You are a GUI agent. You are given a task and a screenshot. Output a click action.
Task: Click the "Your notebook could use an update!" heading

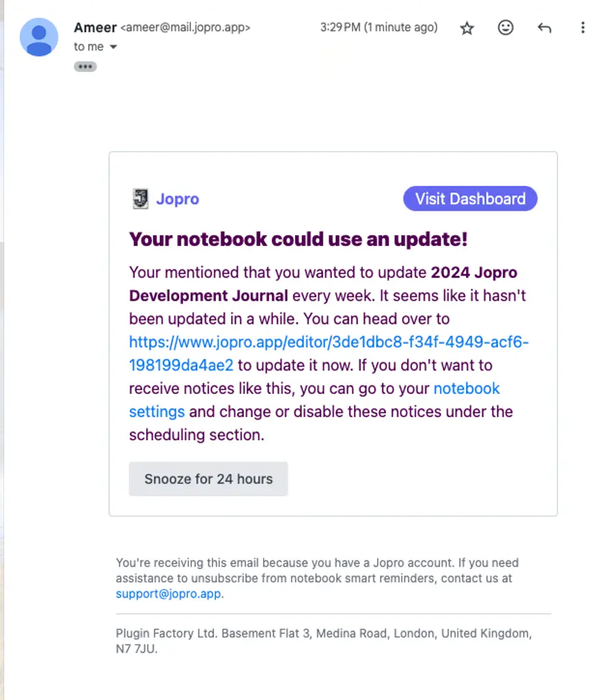click(x=298, y=239)
